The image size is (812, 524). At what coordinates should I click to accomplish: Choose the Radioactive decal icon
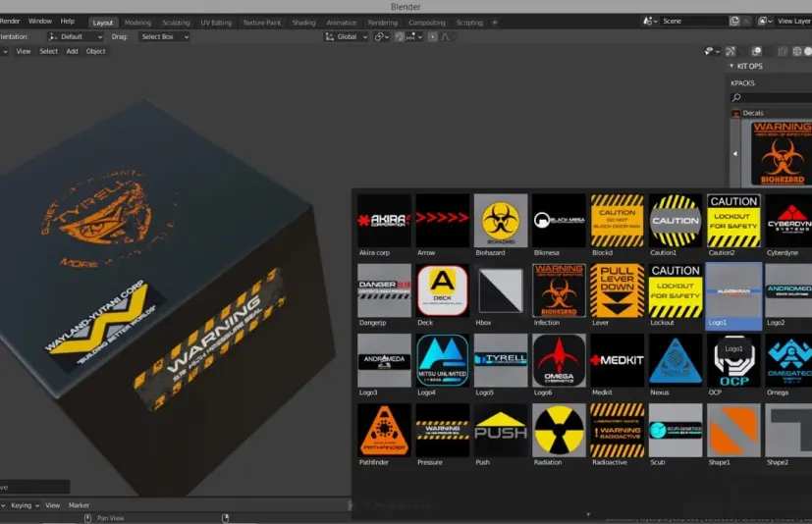click(618, 430)
